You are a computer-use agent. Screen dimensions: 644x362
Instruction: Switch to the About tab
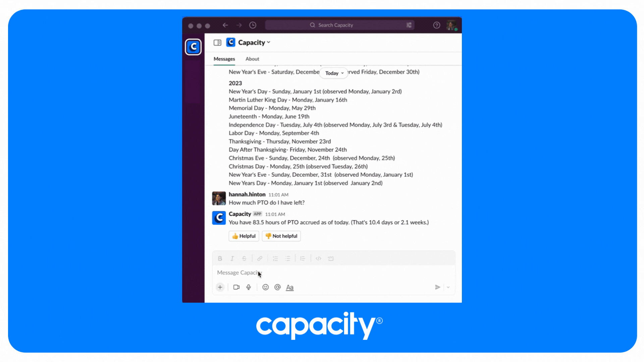point(252,58)
